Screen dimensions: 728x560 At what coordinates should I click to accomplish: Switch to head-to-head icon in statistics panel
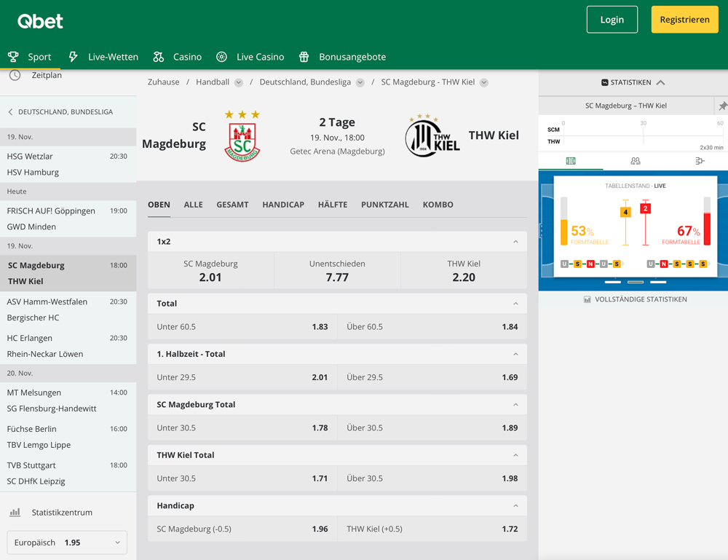[635, 160]
